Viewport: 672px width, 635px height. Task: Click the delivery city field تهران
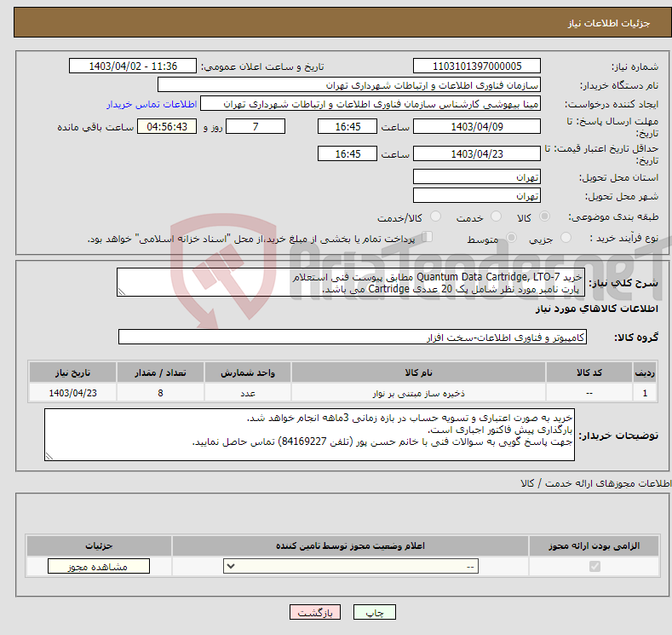coord(477,195)
